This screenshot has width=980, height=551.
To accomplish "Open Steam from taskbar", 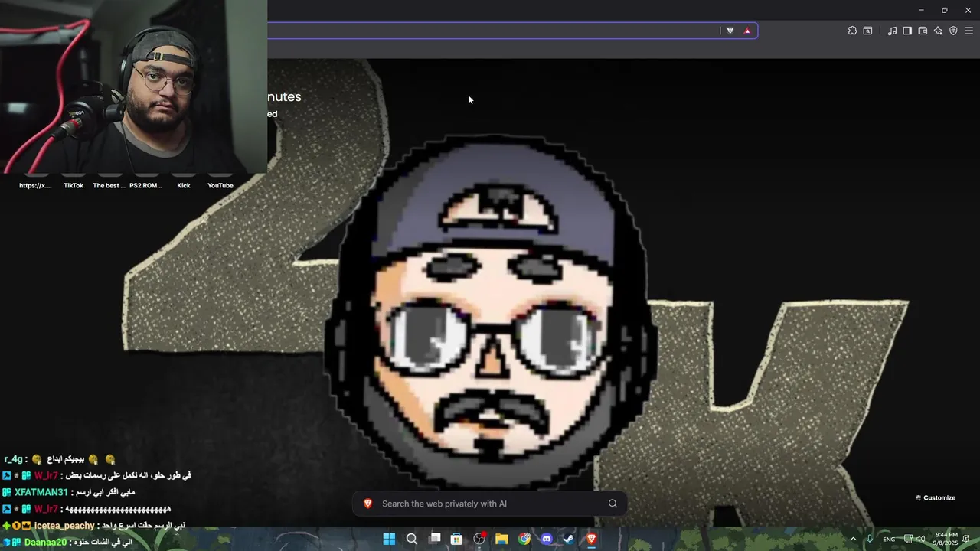I will tap(569, 539).
